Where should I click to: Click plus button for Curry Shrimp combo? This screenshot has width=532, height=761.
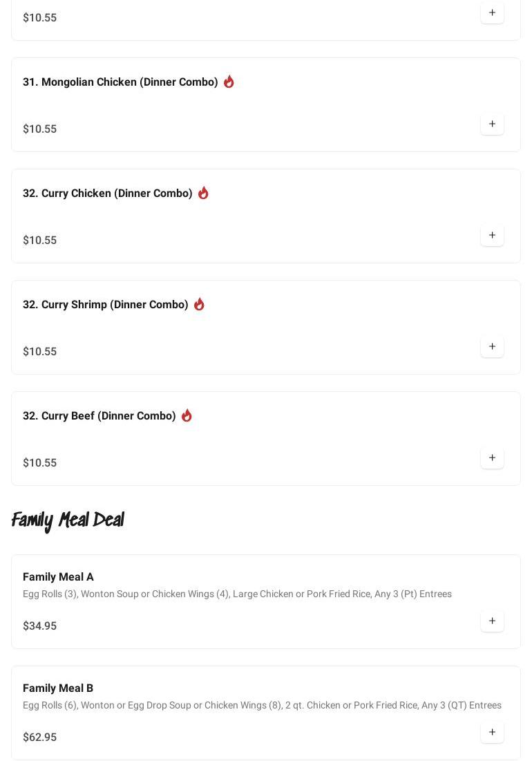pyautogui.click(x=492, y=347)
